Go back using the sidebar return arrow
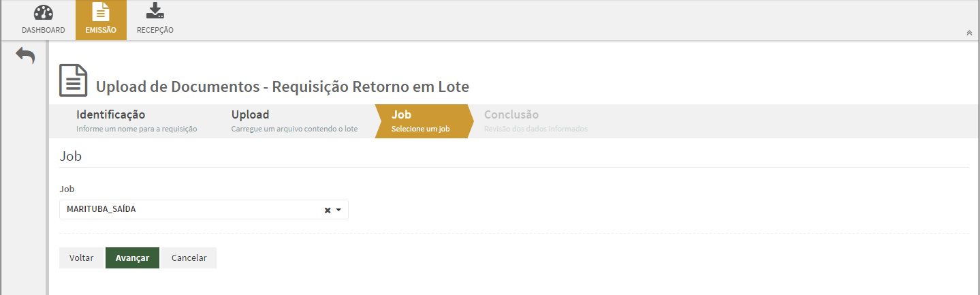980x295 pixels. pos(25,56)
